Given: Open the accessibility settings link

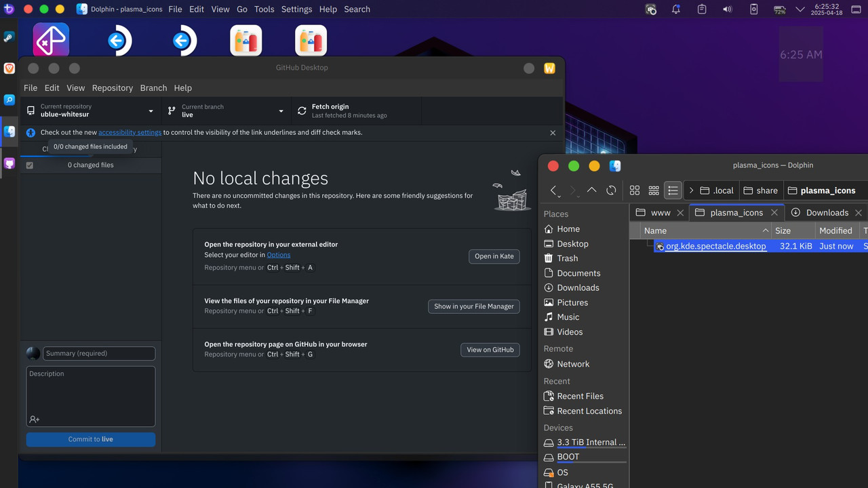Looking at the screenshot, I should coord(130,133).
